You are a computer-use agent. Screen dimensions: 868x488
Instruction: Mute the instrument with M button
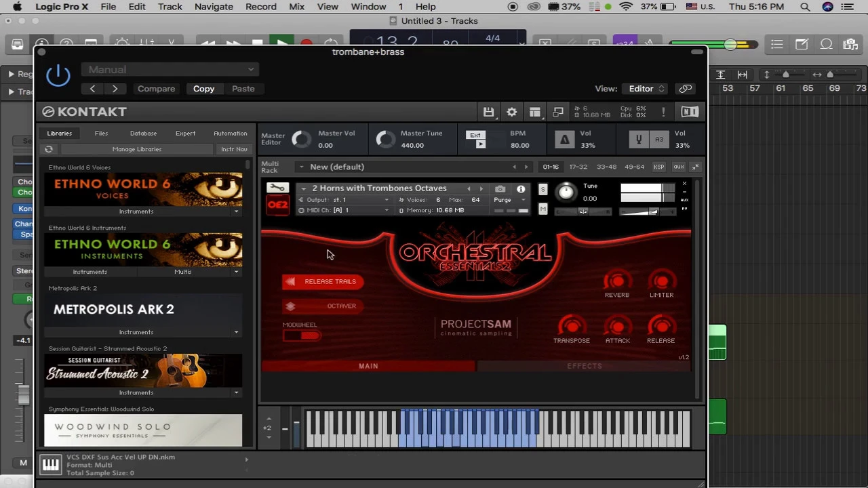pos(542,209)
